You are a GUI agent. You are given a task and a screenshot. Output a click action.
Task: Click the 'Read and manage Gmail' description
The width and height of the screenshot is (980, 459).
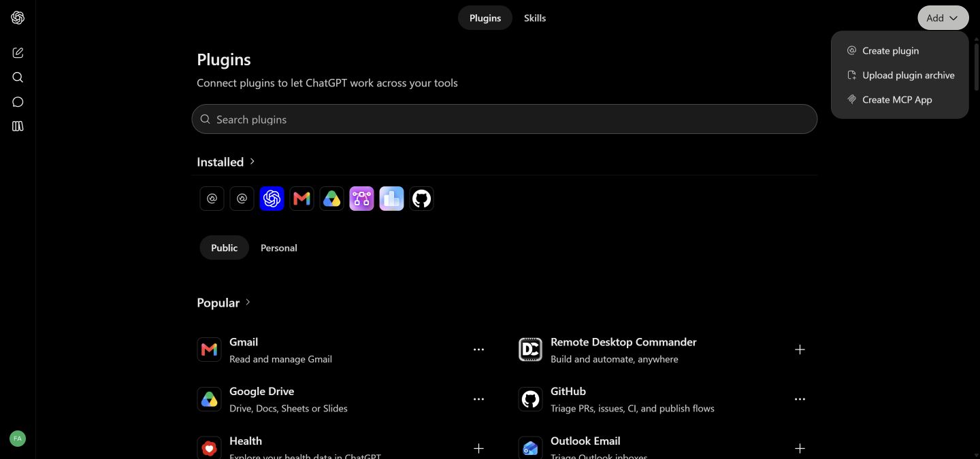coord(280,359)
